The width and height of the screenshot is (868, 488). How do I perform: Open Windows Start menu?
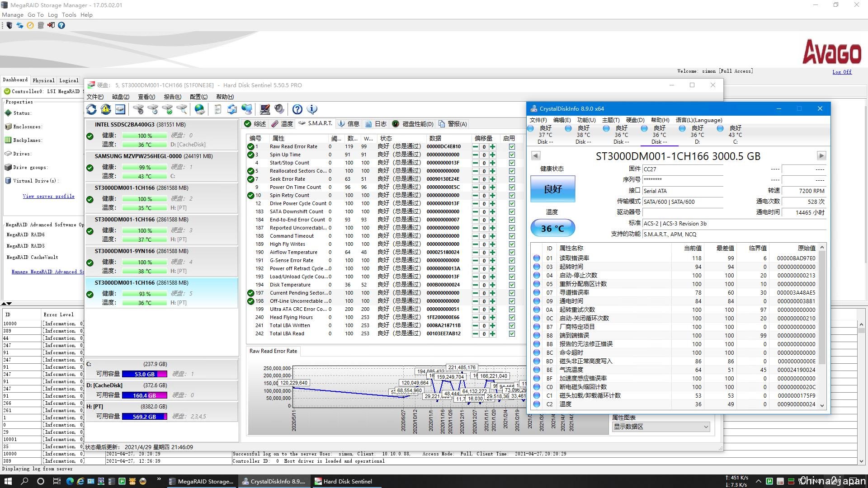8,481
